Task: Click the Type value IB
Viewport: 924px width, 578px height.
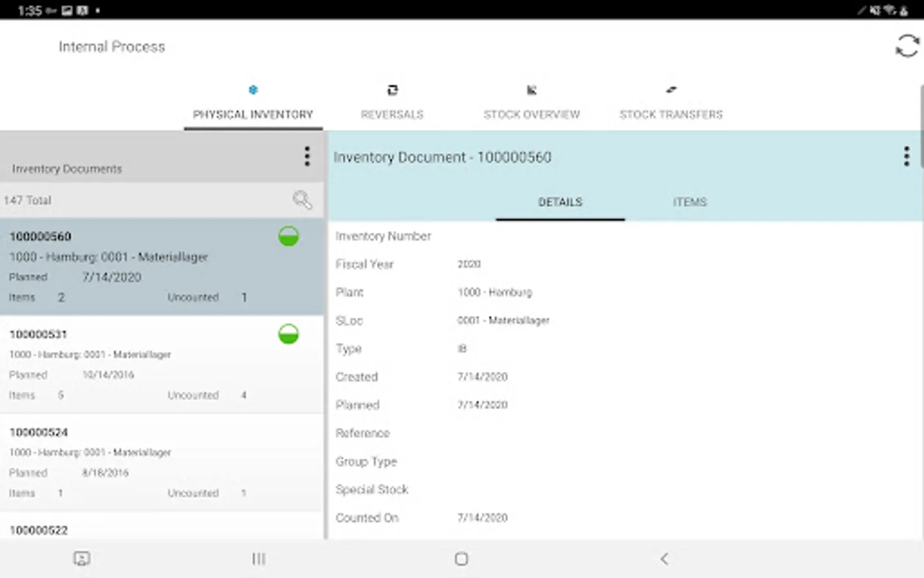Action: point(462,349)
